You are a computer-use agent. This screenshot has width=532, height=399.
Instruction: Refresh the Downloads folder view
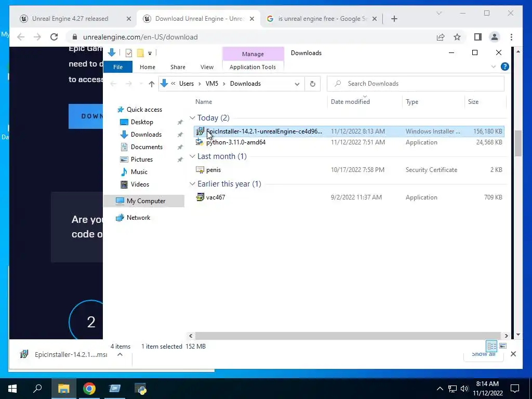coord(312,84)
